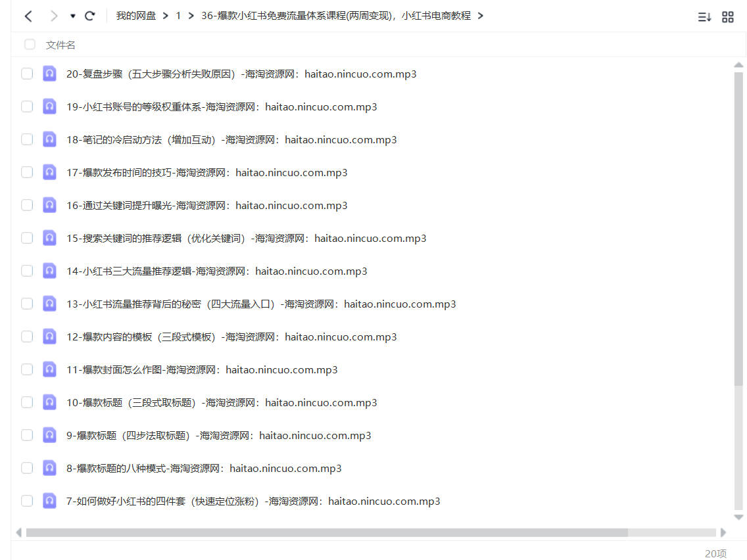Open navigation history dropdown arrow
The height and width of the screenshot is (560, 747).
(72, 16)
